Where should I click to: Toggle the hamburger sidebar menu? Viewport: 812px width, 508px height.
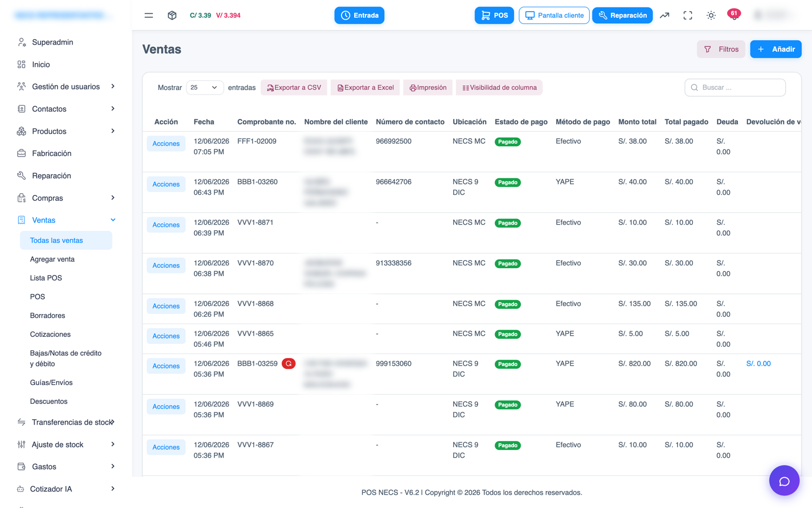coord(149,15)
